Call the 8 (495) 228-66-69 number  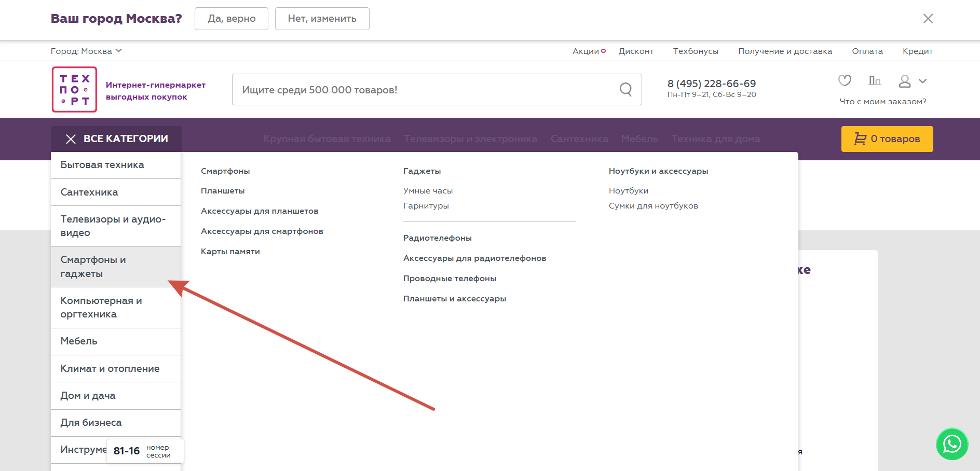(x=712, y=84)
